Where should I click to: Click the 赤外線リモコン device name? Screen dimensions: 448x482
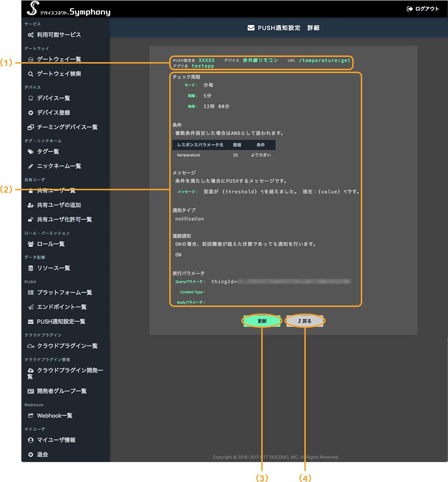(x=260, y=60)
